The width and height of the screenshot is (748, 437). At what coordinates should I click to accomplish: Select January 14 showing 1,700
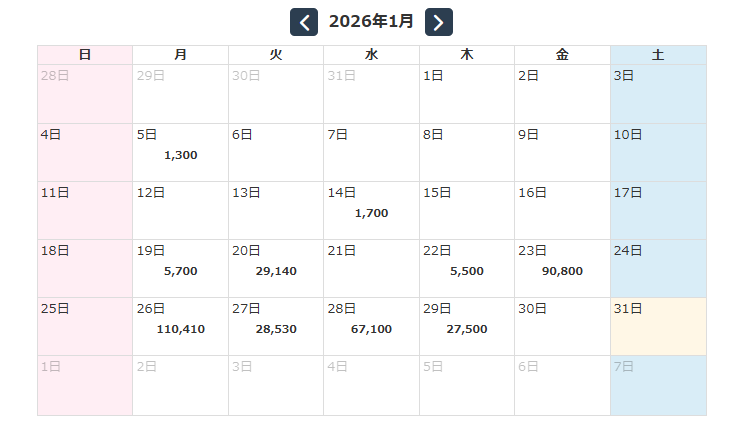point(371,211)
